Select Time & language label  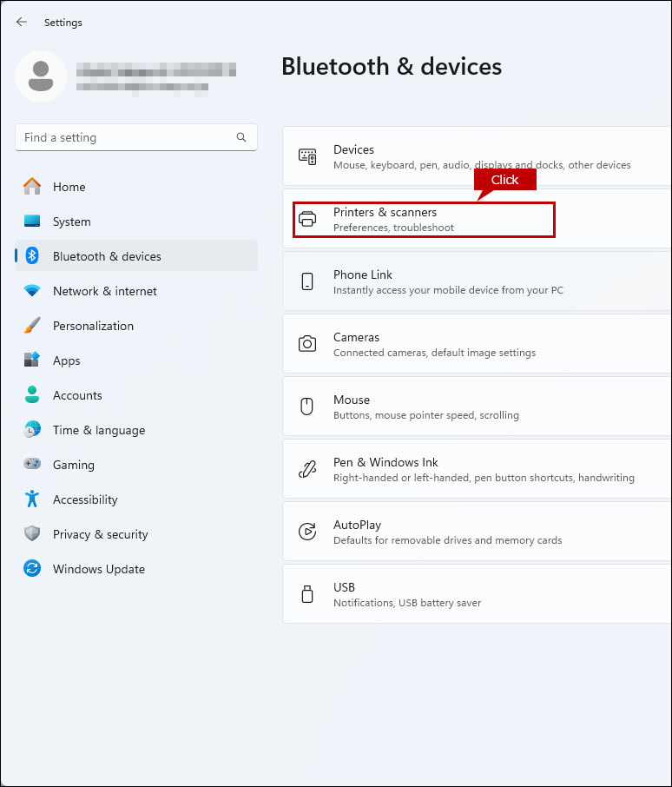pos(99,430)
